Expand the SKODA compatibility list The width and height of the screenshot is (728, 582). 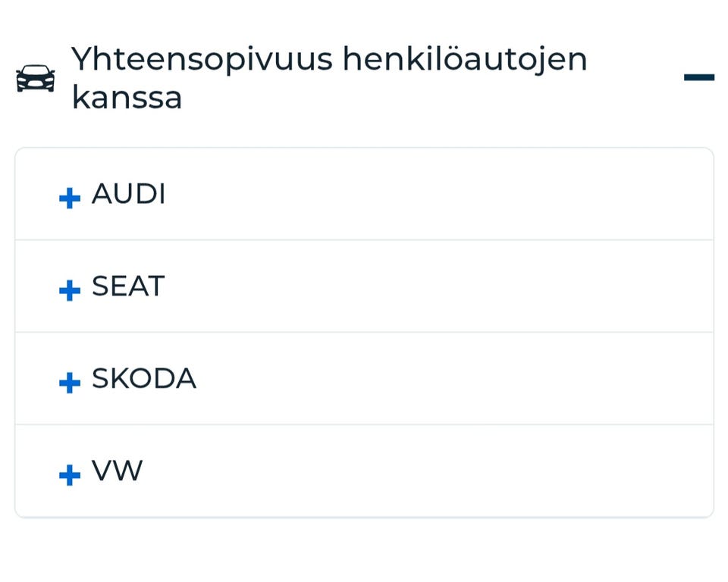point(364,379)
